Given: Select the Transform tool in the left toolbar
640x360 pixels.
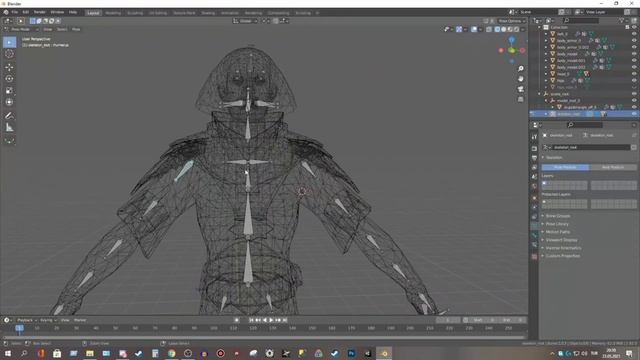Looking at the screenshot, I should pyautogui.click(x=9, y=102).
